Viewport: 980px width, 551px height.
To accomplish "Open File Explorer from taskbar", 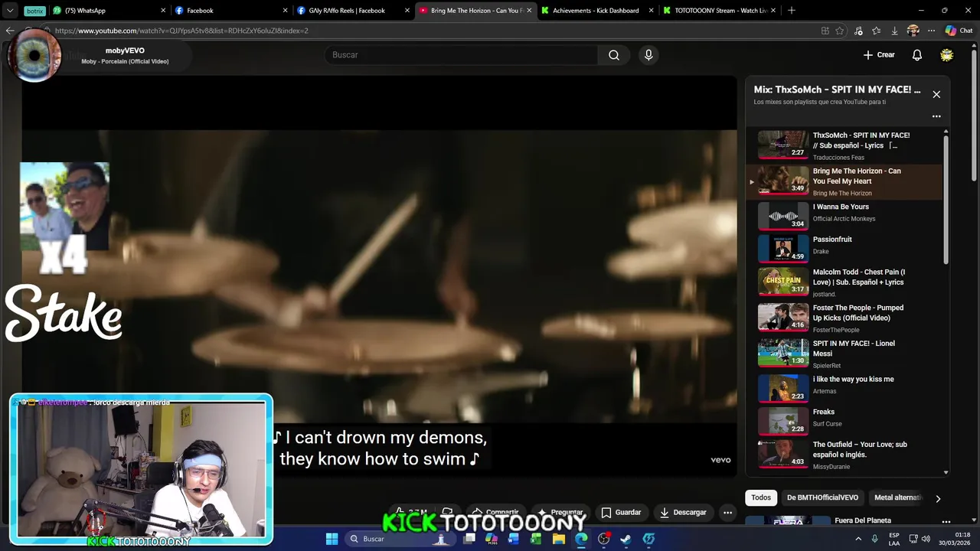I will [559, 539].
